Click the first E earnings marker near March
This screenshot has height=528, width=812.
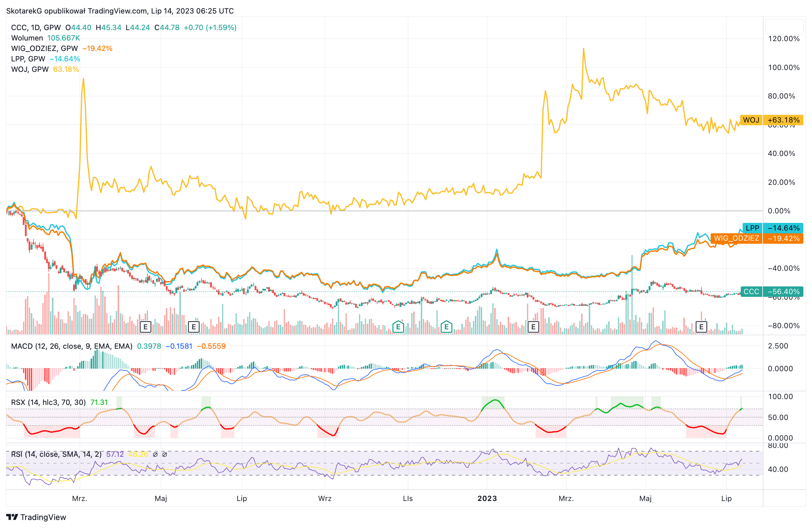tap(145, 327)
